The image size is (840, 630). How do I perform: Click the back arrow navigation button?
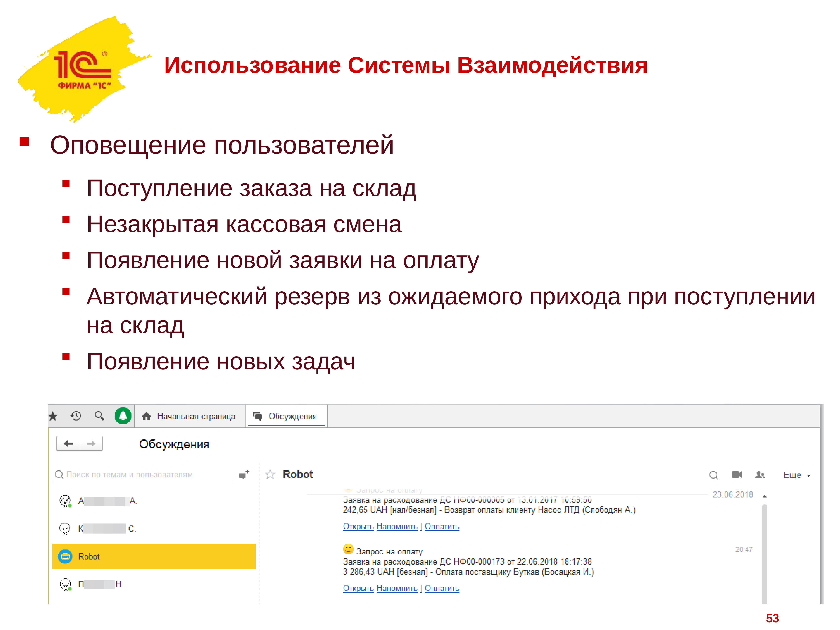[68, 444]
